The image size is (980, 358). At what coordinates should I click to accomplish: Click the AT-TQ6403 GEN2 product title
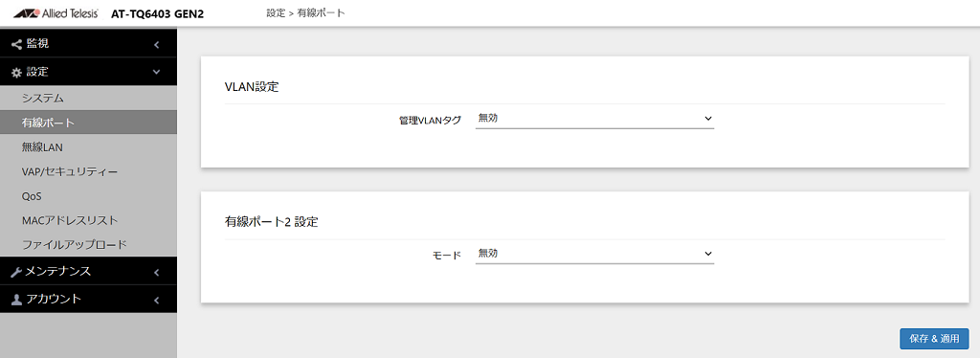click(158, 13)
